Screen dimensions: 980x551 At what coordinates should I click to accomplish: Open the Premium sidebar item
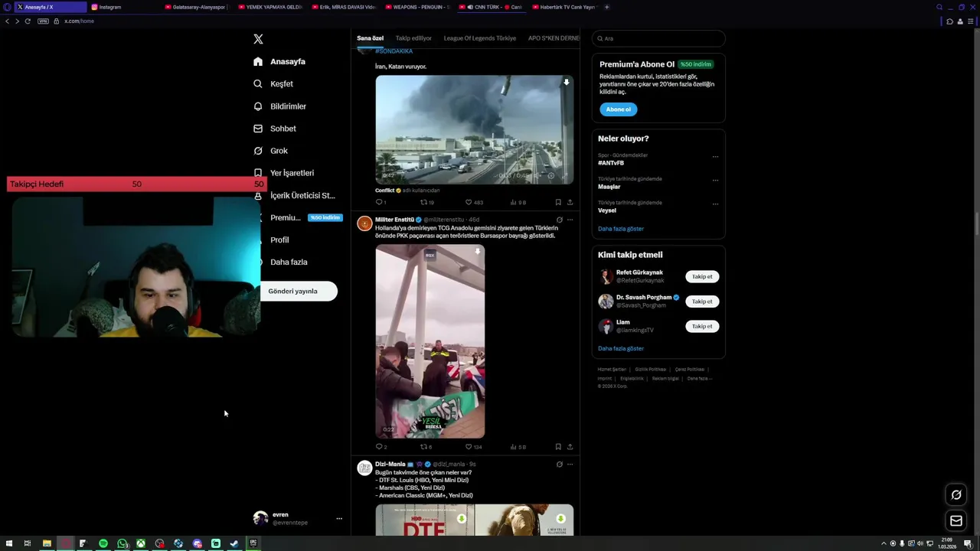(298, 217)
